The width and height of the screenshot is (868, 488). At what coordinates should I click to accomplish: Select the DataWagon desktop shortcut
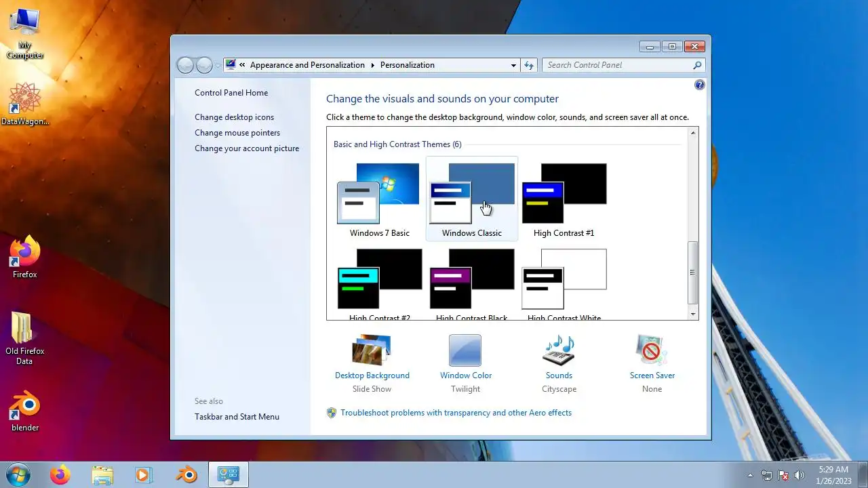pyautogui.click(x=25, y=104)
